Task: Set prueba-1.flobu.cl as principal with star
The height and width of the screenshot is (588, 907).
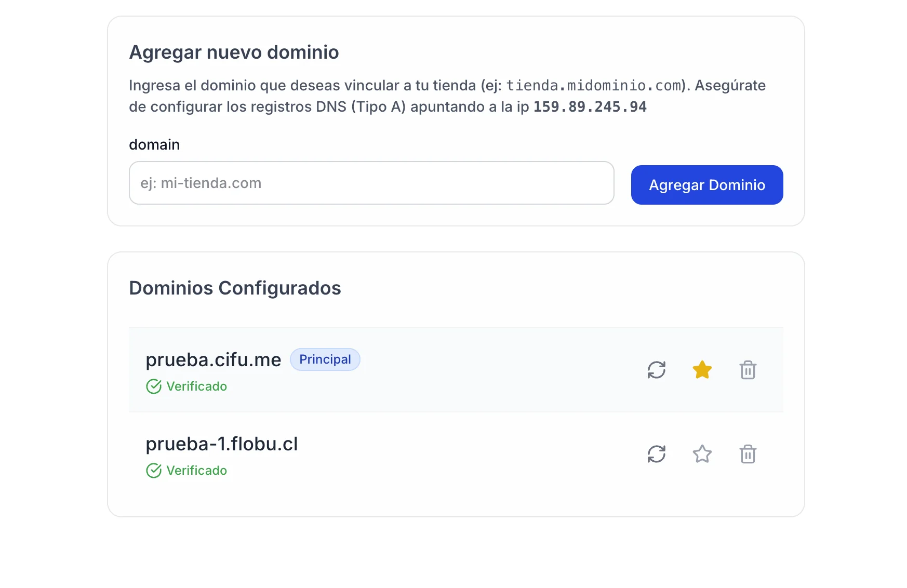Action: tap(702, 454)
